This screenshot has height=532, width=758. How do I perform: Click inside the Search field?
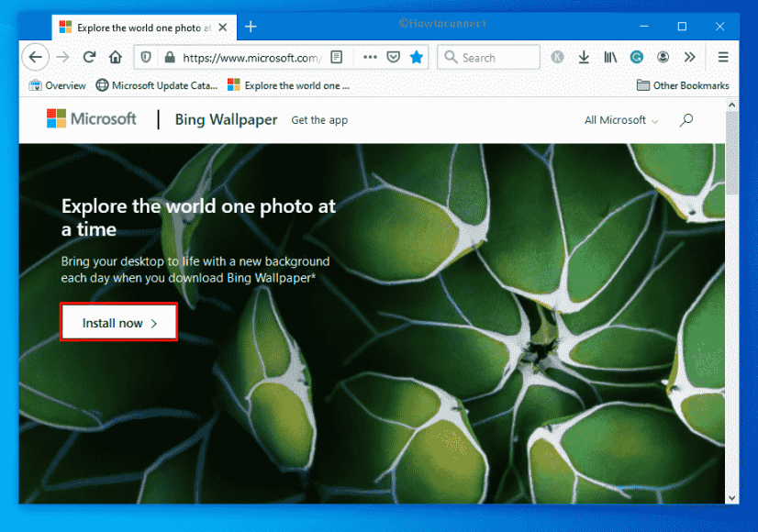[x=488, y=57]
